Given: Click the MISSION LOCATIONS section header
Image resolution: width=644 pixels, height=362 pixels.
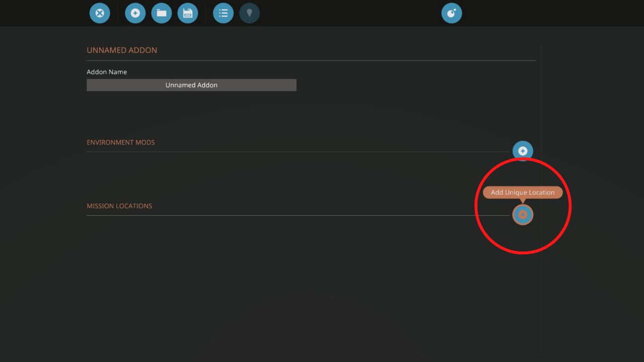Looking at the screenshot, I should (x=119, y=206).
